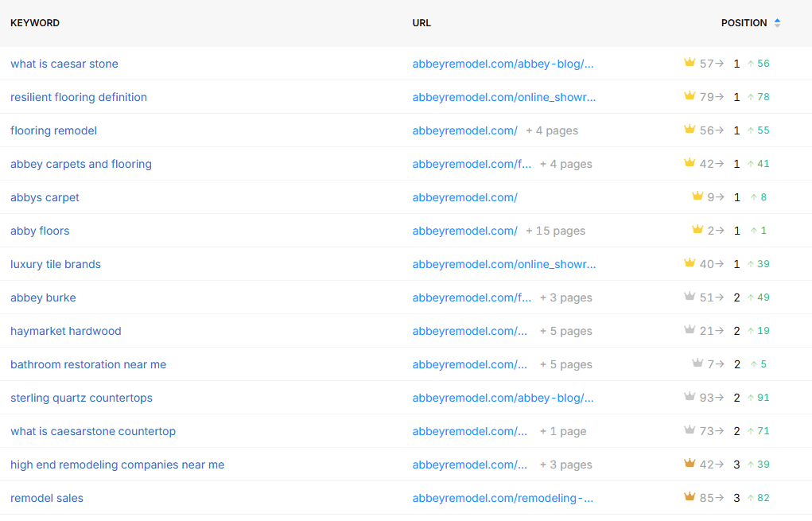Open the 'bathroom restoration near me' keyword
The width and height of the screenshot is (812, 521).
88,364
